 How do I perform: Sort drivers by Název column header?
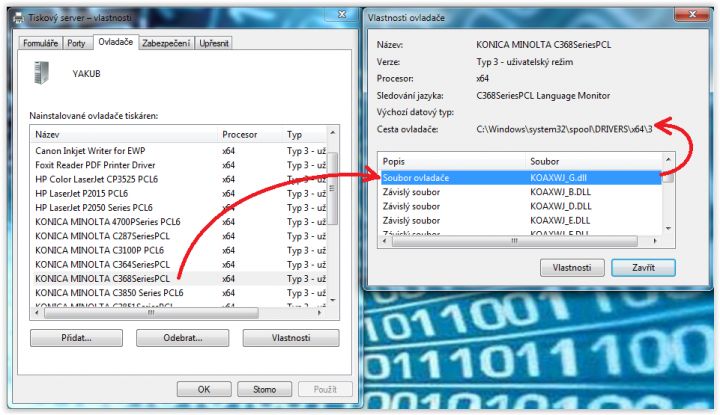point(124,135)
